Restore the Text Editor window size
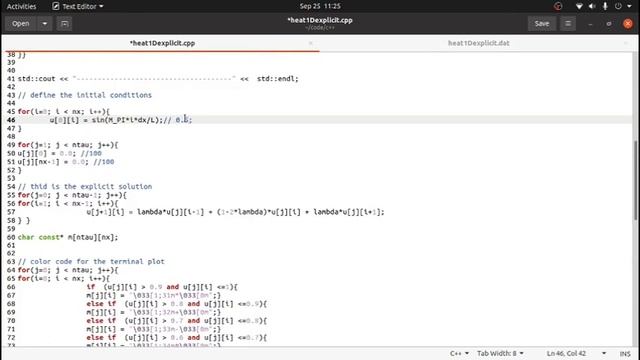This screenshot has height=360, width=640. 609,24
